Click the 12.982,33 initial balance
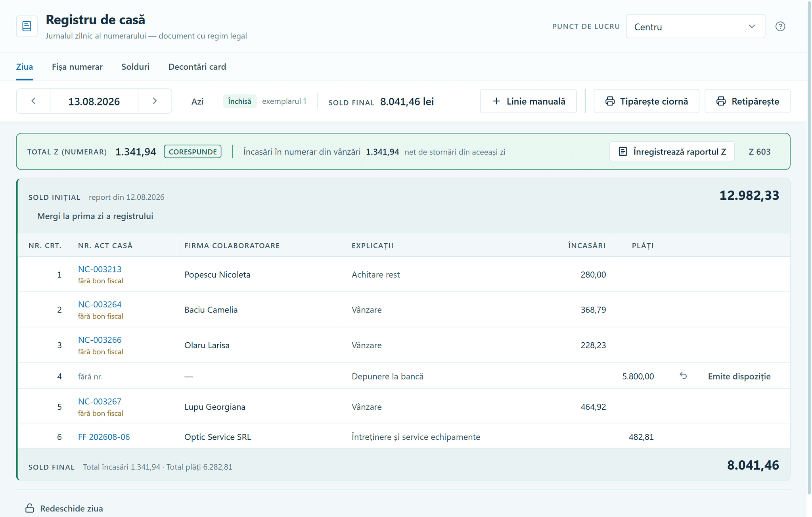The height and width of the screenshot is (517, 812). click(749, 195)
